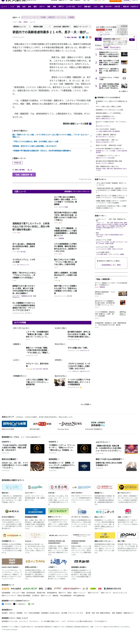Viewport: 140px width, 644px height.
Task: Go to the 国際 nav tab
Action: pos(49,7)
